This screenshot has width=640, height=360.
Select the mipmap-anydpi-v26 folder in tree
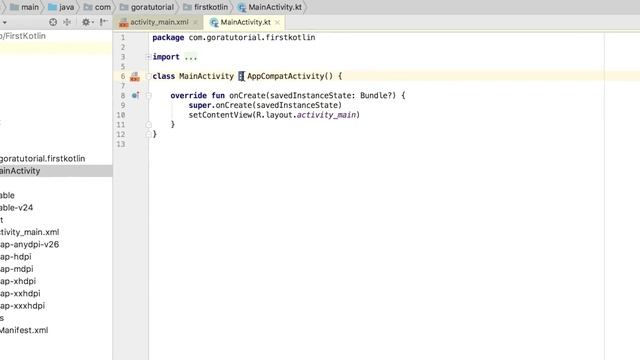(29, 244)
